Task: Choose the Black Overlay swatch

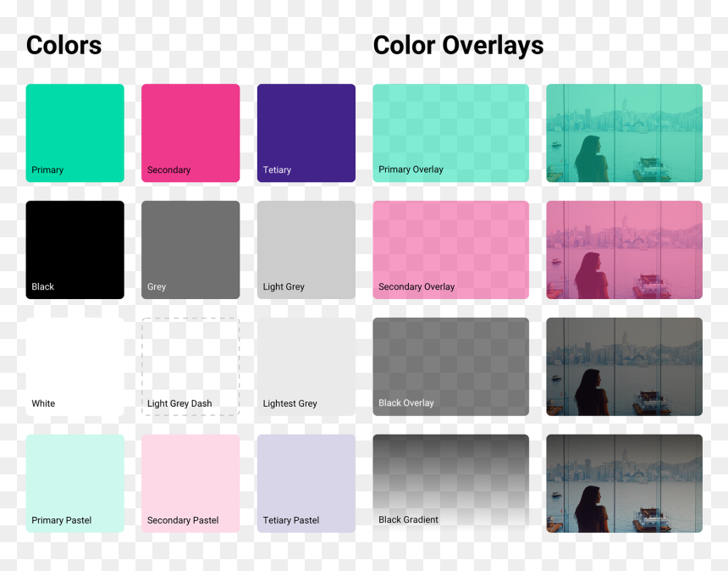Action: point(451,367)
